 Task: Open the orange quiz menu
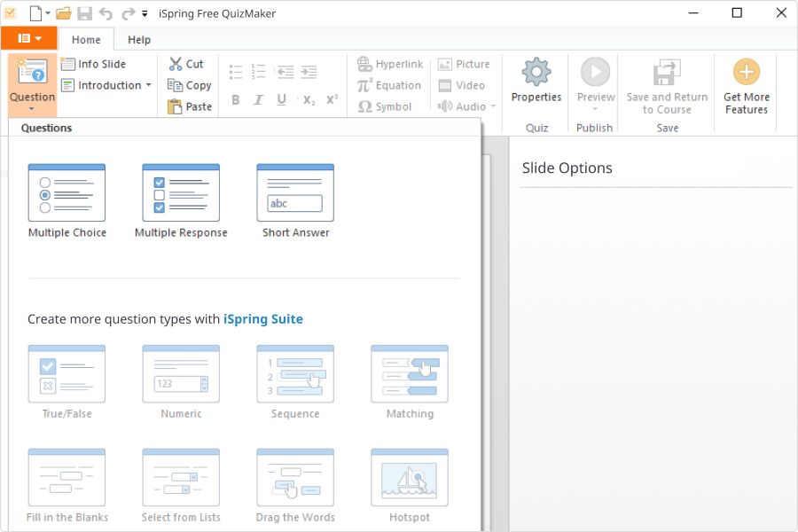29,39
